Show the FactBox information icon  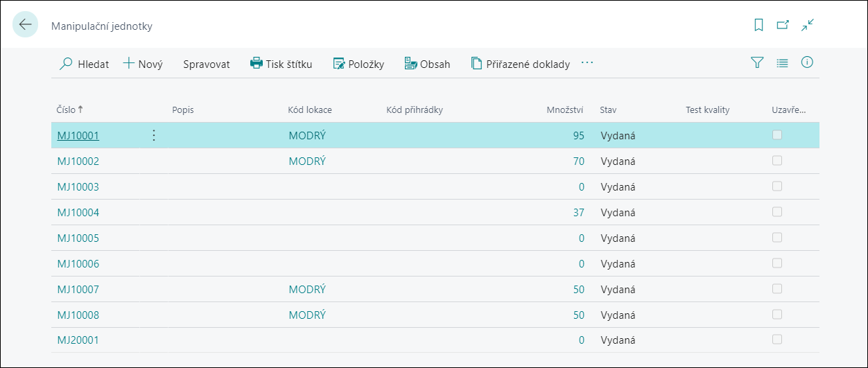tap(807, 62)
